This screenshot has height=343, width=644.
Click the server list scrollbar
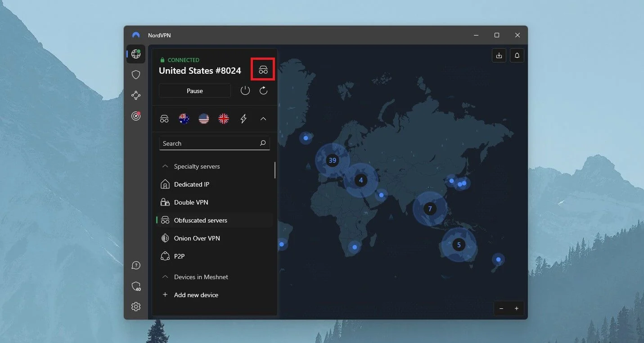pyautogui.click(x=275, y=170)
